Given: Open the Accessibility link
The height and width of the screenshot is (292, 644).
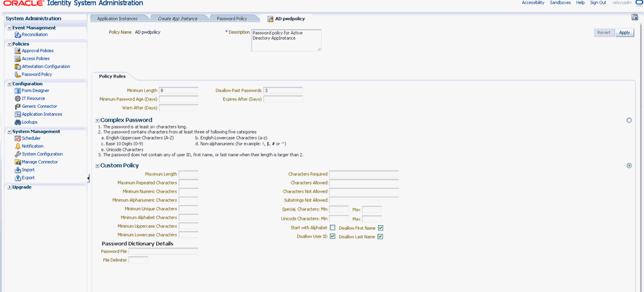Looking at the screenshot, I should pos(533,3).
